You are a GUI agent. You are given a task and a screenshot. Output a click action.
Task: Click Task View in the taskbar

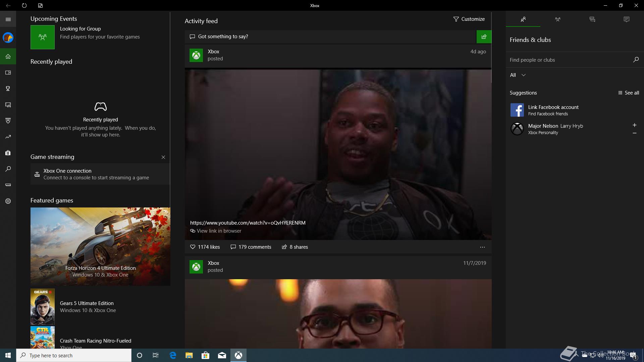coord(156,355)
